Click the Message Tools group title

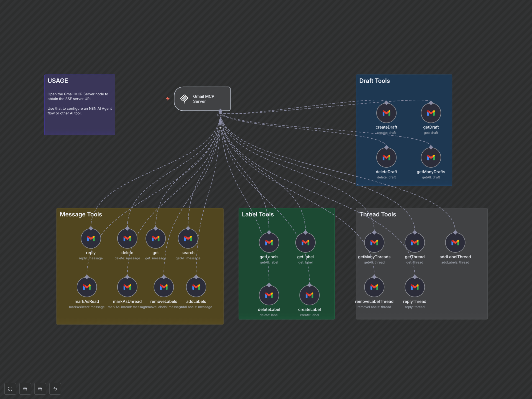coord(81,214)
